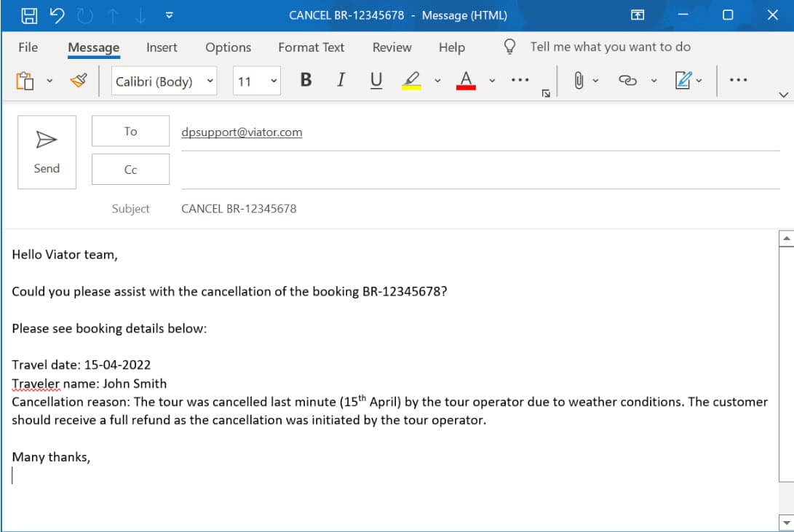Show more formatting options ellipsis
This screenshot has height=532, width=794.
[x=520, y=80]
